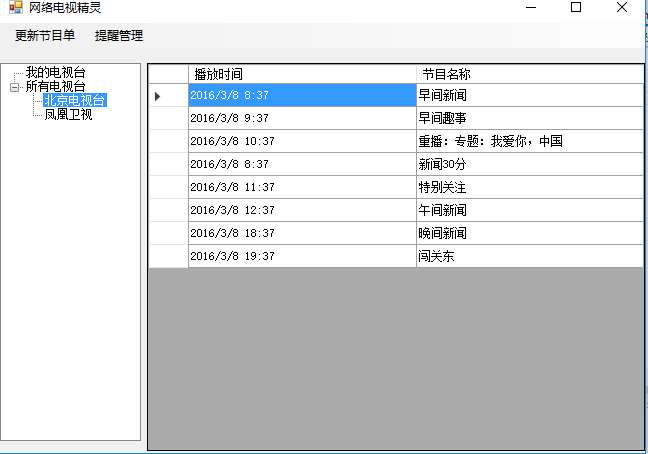Select the 早间趣事 program cell
Screen dimensions: 648x454
tap(530, 118)
